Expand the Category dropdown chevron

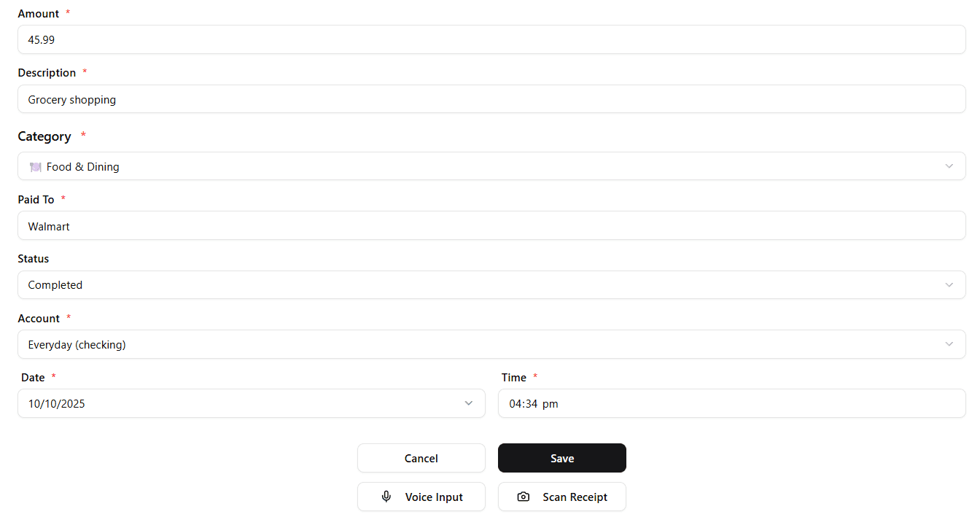tap(949, 166)
